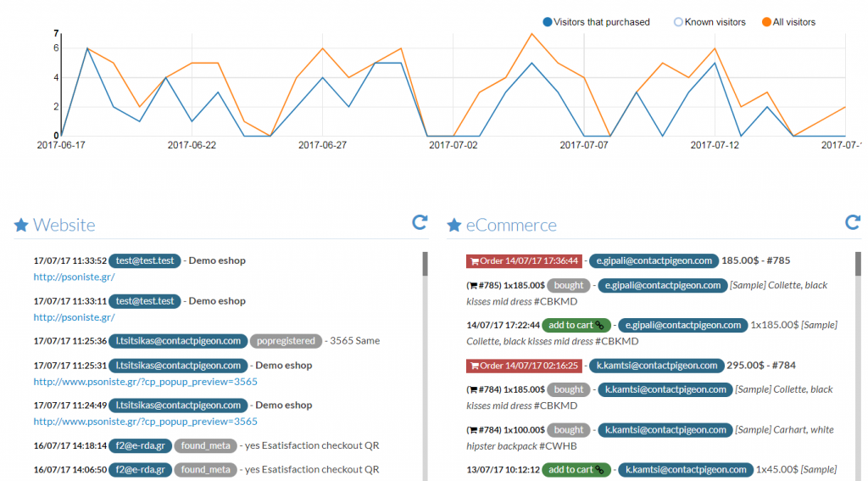The image size is (868, 481).
Task: Select l.tsitsikas tag at 11:25:36
Action: point(178,341)
